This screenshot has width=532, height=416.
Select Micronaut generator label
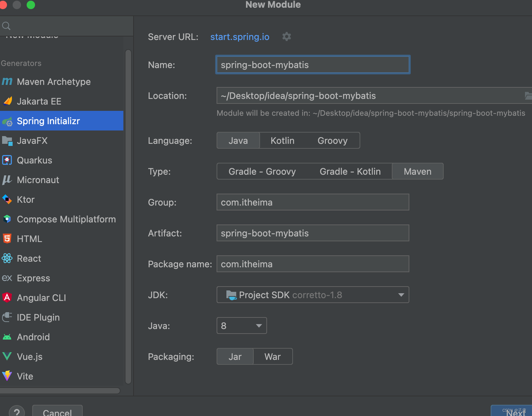click(38, 180)
